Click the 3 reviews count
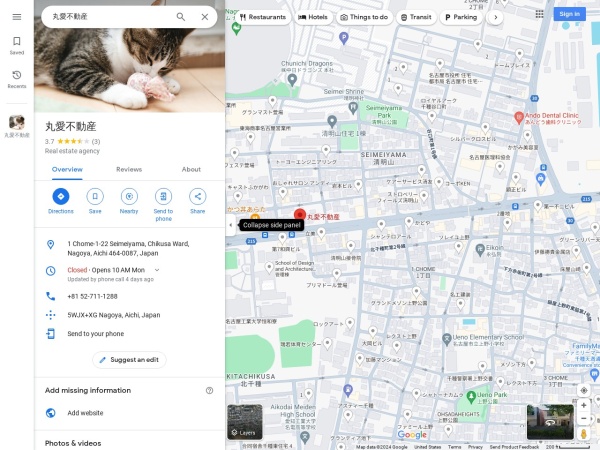The width and height of the screenshot is (600, 450). pos(96,141)
